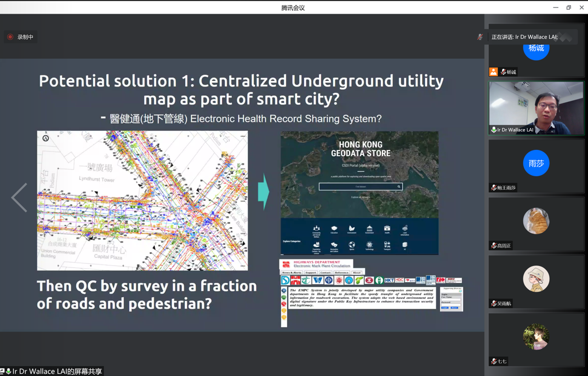Viewport: 588px width, 376px height.
Task: Click the All datasets database icon
Action: (404, 245)
